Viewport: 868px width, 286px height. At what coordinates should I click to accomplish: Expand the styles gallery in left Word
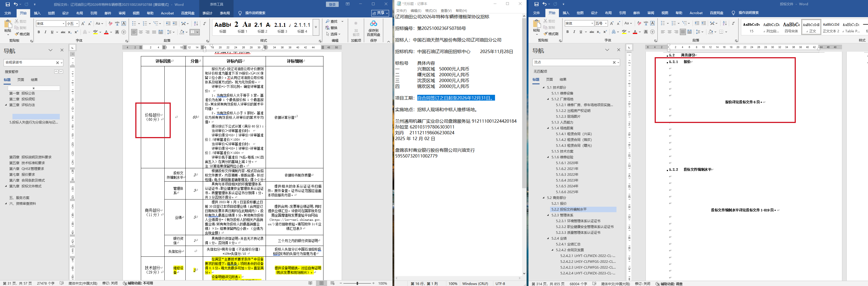316,27
